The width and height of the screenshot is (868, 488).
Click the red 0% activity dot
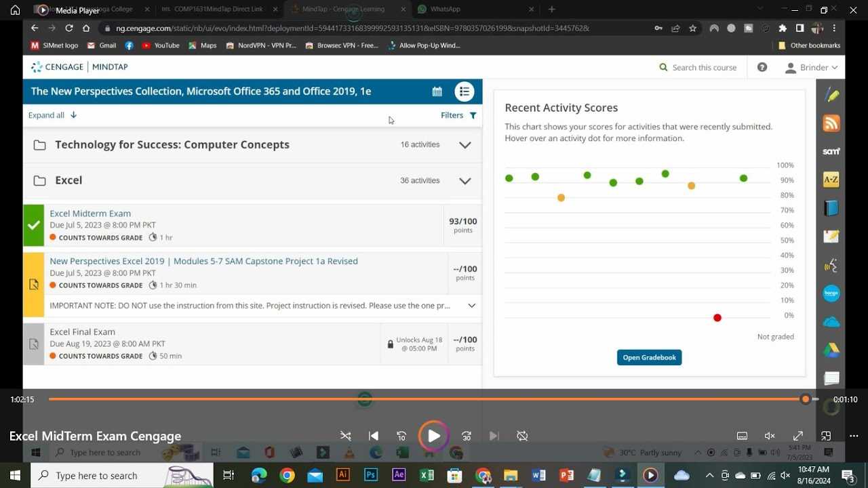(x=717, y=318)
